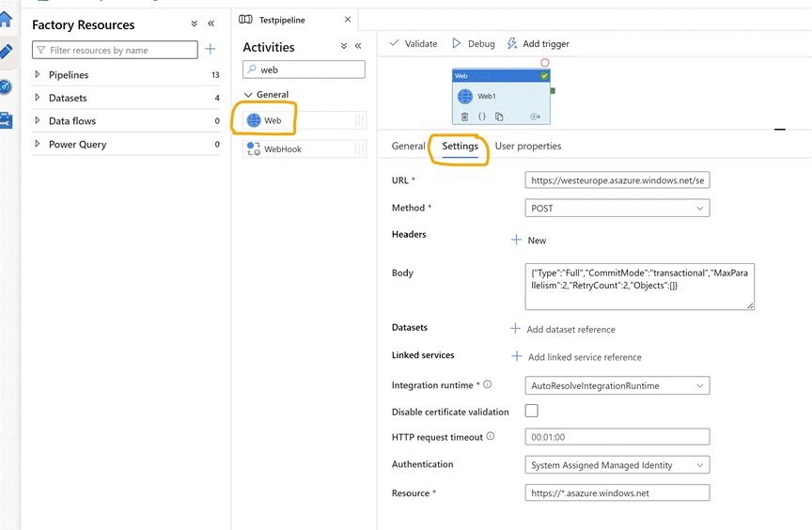Click the Debug button
Viewport: 812px width, 530px height.
pos(474,43)
